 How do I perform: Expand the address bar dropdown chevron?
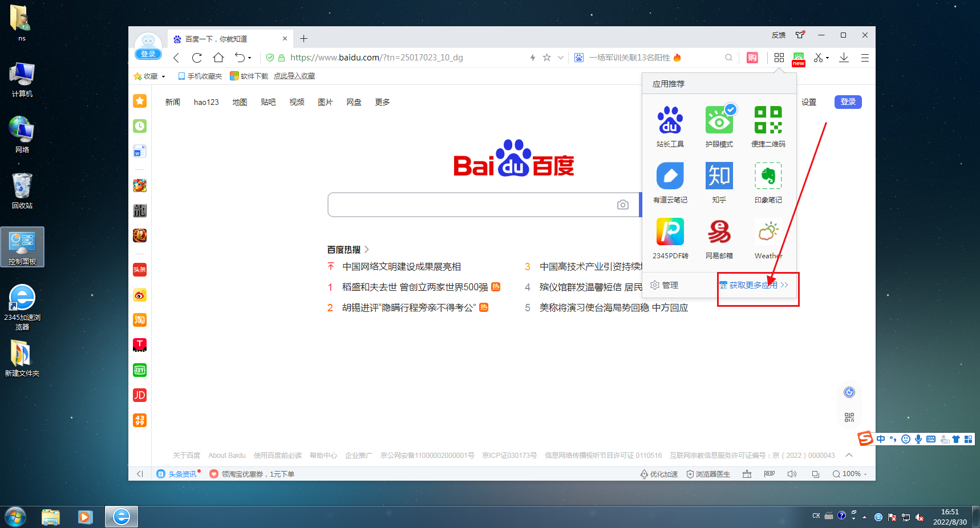[x=561, y=58]
